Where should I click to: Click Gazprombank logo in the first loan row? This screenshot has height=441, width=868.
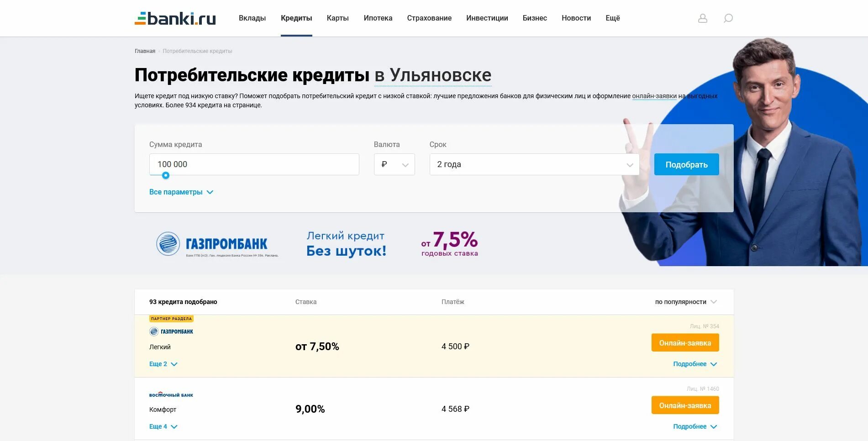(171, 331)
